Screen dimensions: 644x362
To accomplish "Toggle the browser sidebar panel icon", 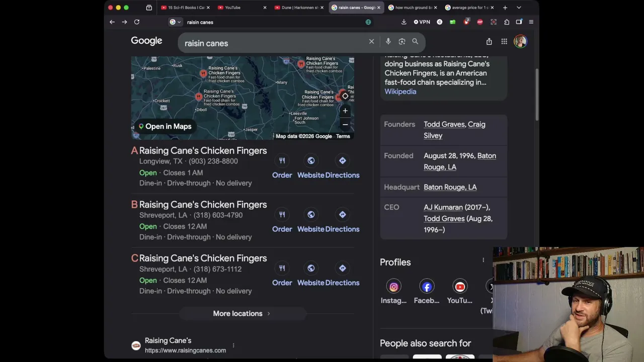I will point(519,22).
